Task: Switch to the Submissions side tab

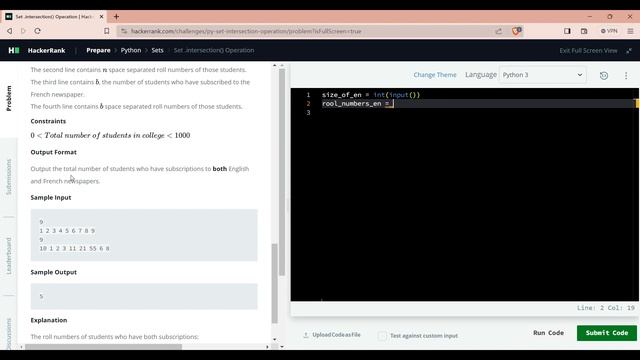Action: click(9, 177)
